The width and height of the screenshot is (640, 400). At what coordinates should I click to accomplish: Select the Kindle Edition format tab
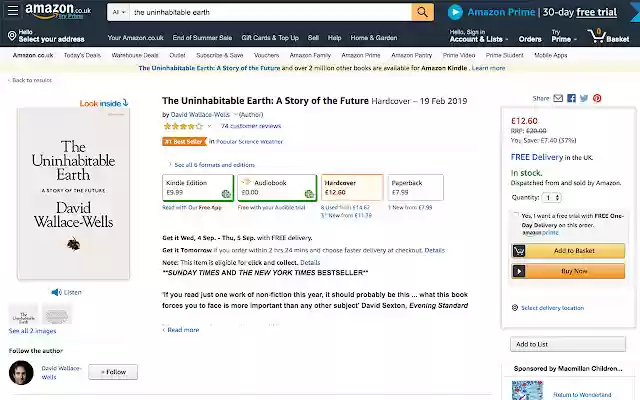tap(198, 188)
